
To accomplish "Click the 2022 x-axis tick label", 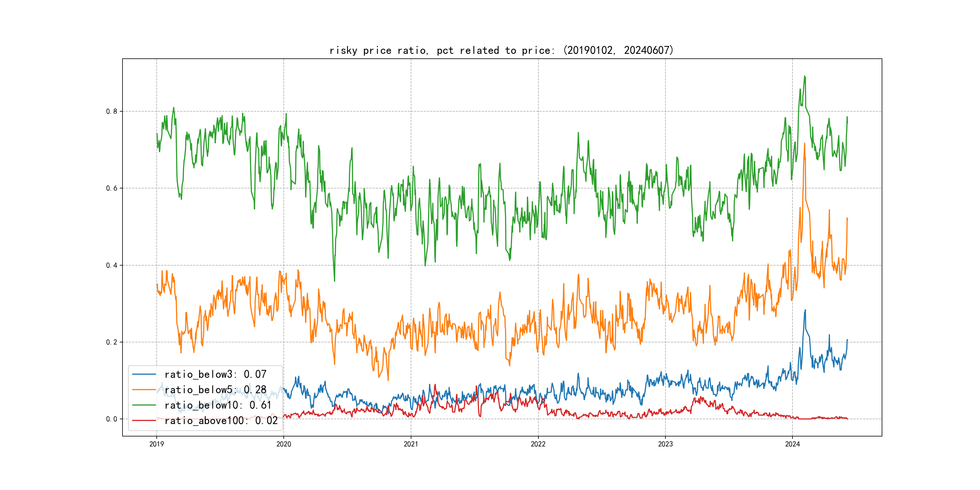I will pyautogui.click(x=538, y=444).
